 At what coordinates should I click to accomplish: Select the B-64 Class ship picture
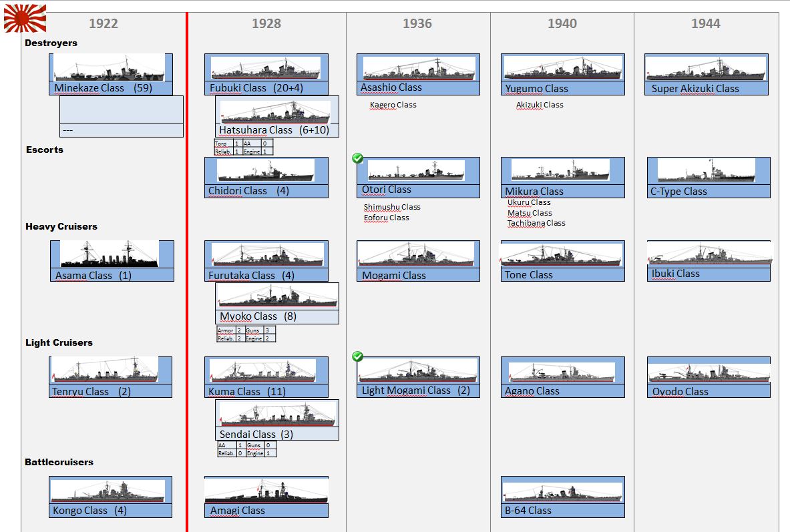click(562, 491)
